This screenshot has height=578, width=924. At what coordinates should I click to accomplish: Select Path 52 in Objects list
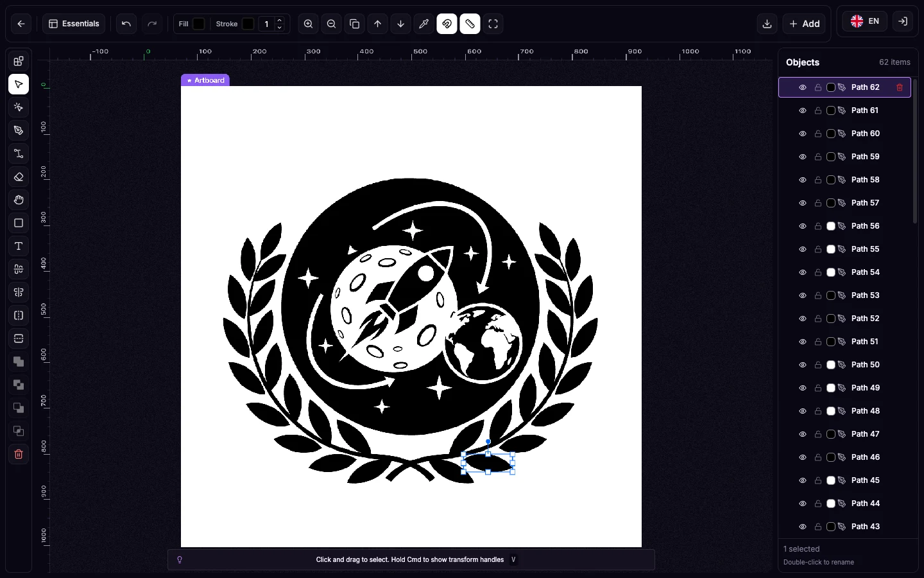(x=844, y=319)
